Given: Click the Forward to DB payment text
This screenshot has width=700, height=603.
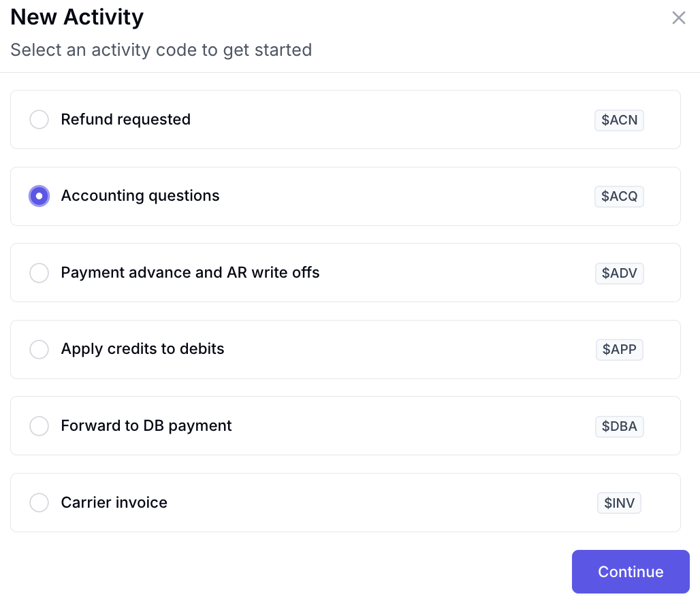Looking at the screenshot, I should (x=146, y=426).
